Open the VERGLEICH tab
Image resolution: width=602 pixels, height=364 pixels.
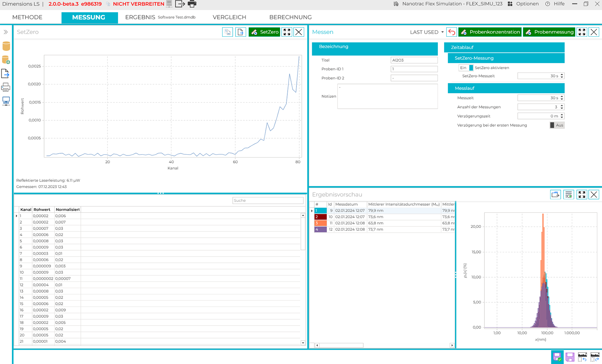229,17
